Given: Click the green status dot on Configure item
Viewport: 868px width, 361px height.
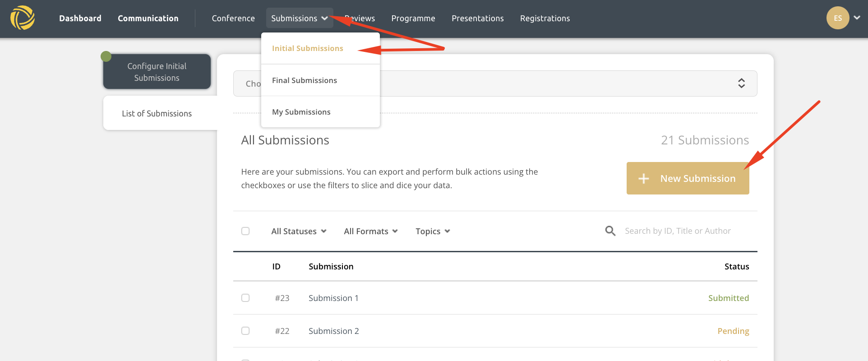Looking at the screenshot, I should 106,56.
